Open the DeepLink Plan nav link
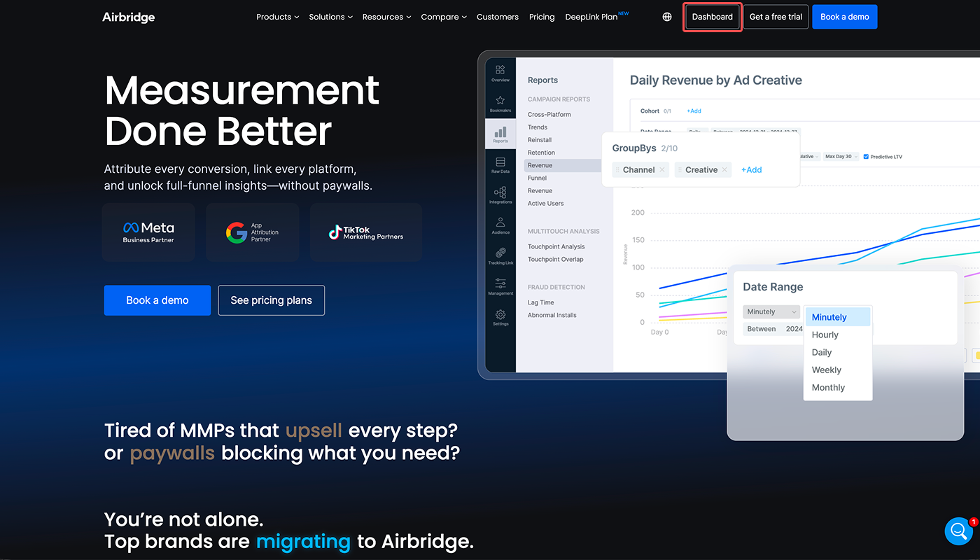 [x=596, y=17]
